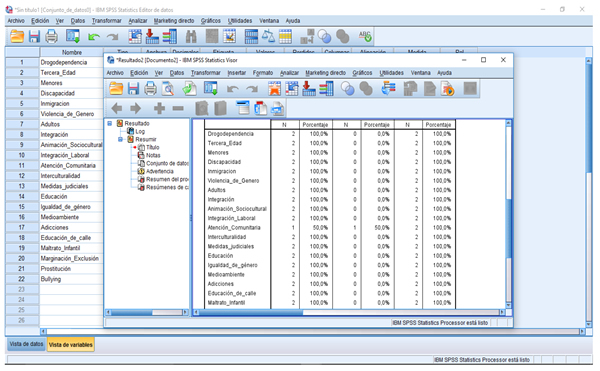Screen dimensions: 600x371
Task: Open file icon in Visor toolbar
Action: (116, 89)
